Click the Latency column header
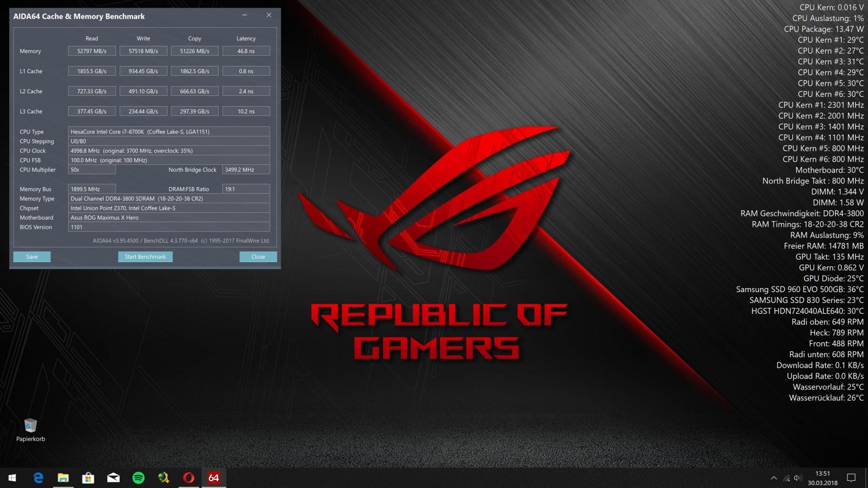The image size is (868, 488). 246,39
